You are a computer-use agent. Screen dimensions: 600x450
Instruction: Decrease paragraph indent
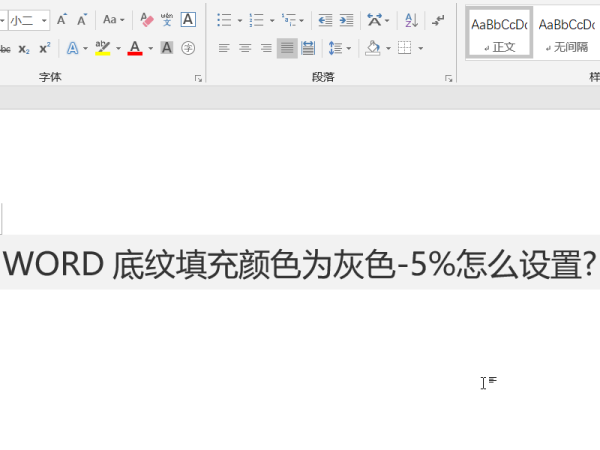click(x=325, y=20)
